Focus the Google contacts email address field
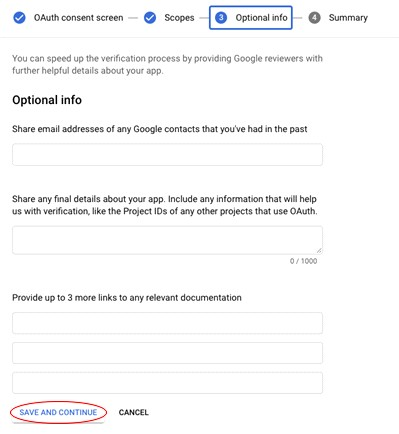Screen dimensions: 399x434 (167, 155)
